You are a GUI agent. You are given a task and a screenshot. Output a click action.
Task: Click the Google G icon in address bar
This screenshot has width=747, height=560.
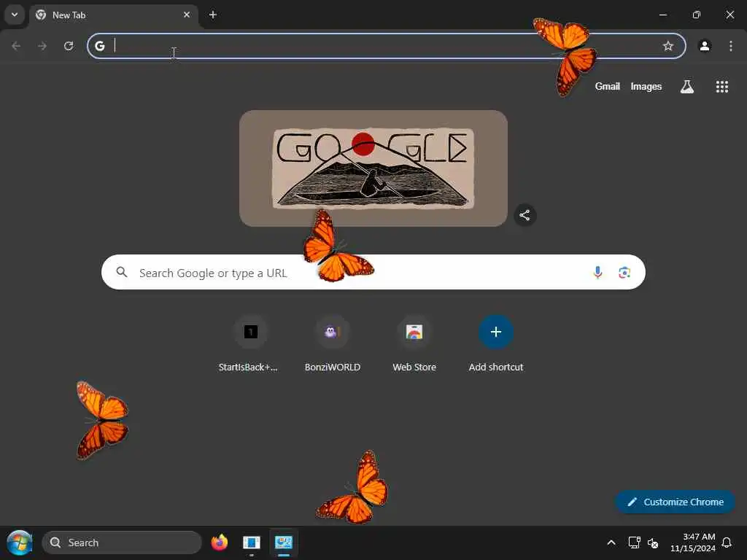point(99,46)
